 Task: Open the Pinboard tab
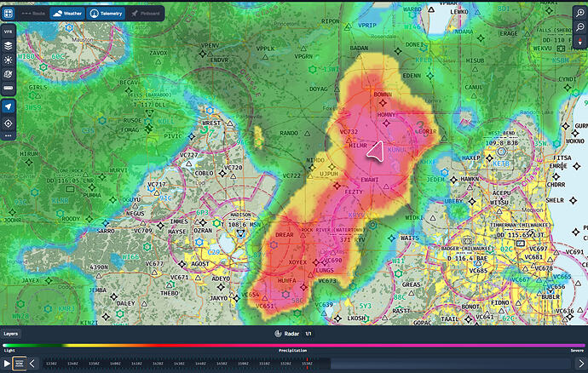pos(146,14)
